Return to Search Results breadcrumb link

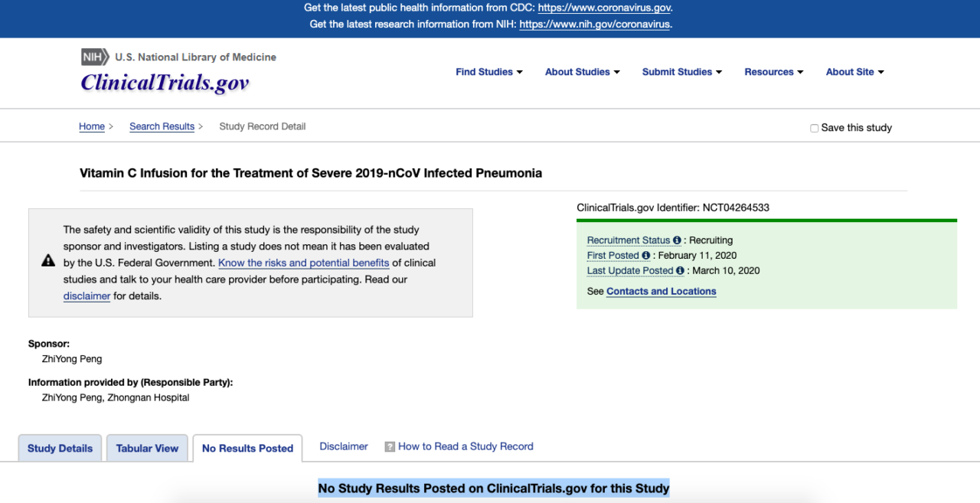point(162,126)
